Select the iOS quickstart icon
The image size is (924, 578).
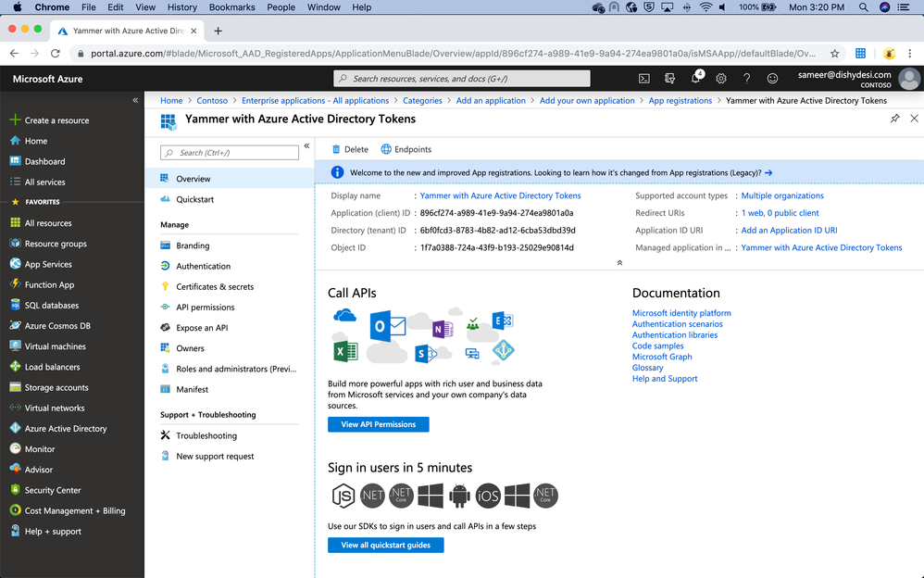pyautogui.click(x=488, y=496)
